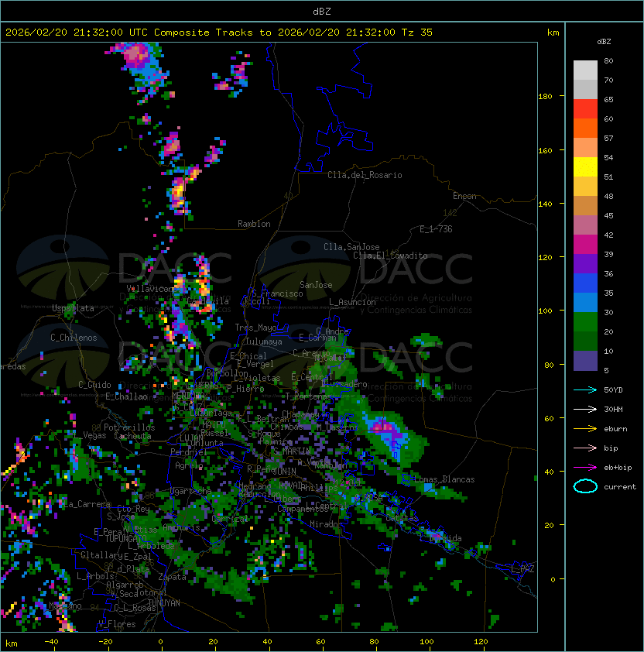Click the 'V_Flores' map label
Image resolution: width=644 pixels, height=652 pixels.
(117, 624)
